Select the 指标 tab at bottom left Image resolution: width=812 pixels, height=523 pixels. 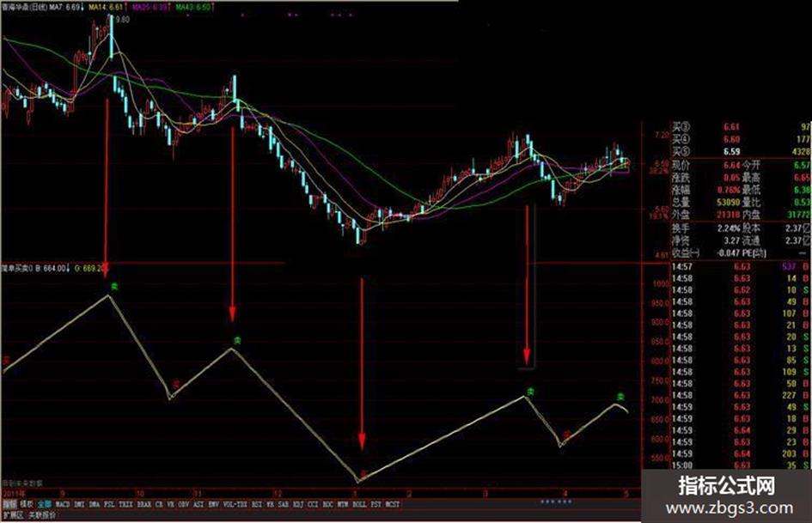pyautogui.click(x=9, y=504)
